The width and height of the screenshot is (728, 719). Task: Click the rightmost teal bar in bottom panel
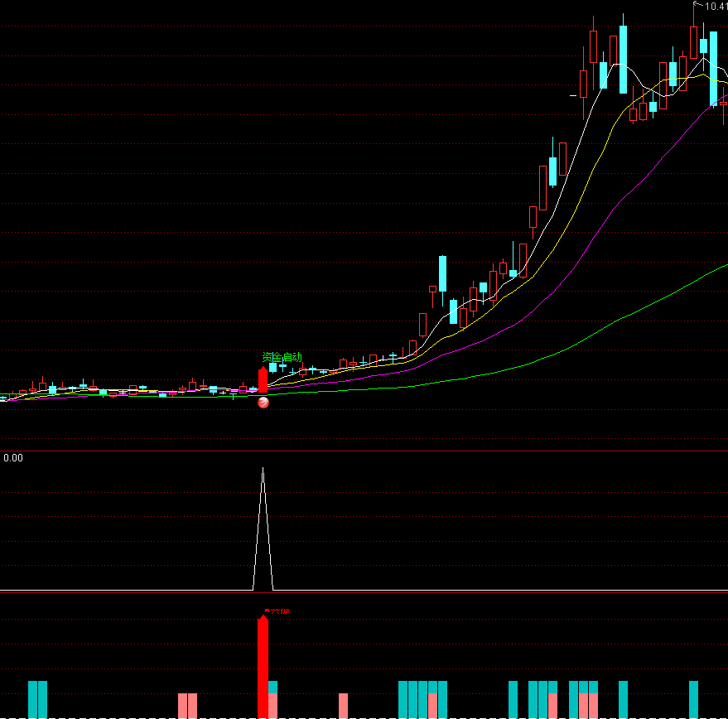point(694,699)
